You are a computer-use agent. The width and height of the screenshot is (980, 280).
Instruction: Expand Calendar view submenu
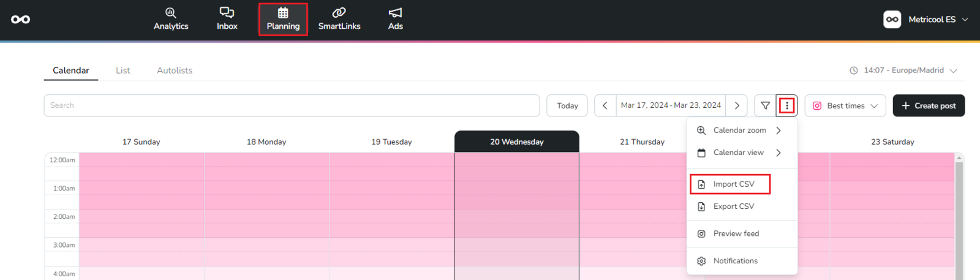[739, 153]
